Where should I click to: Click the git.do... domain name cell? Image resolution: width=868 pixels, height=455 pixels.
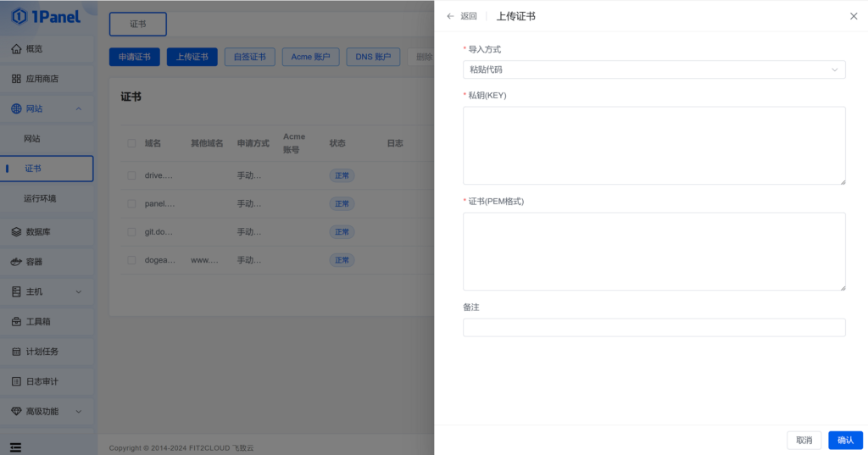click(x=159, y=232)
